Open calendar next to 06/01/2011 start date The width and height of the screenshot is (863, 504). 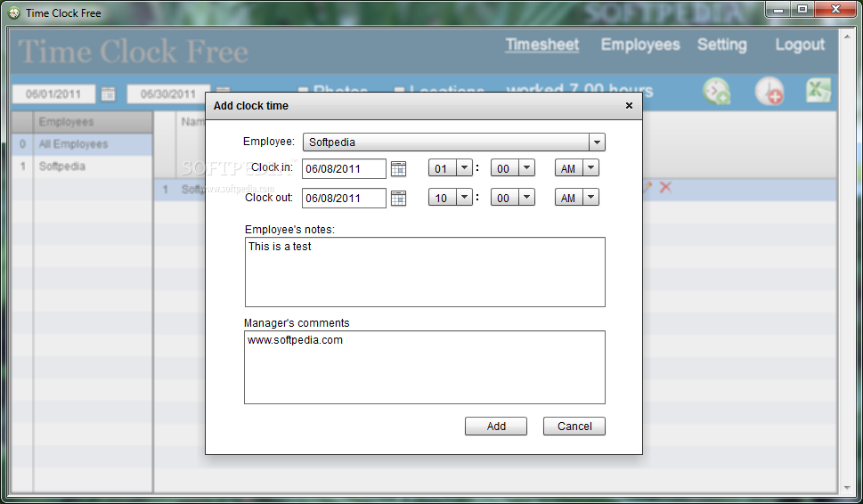109,94
